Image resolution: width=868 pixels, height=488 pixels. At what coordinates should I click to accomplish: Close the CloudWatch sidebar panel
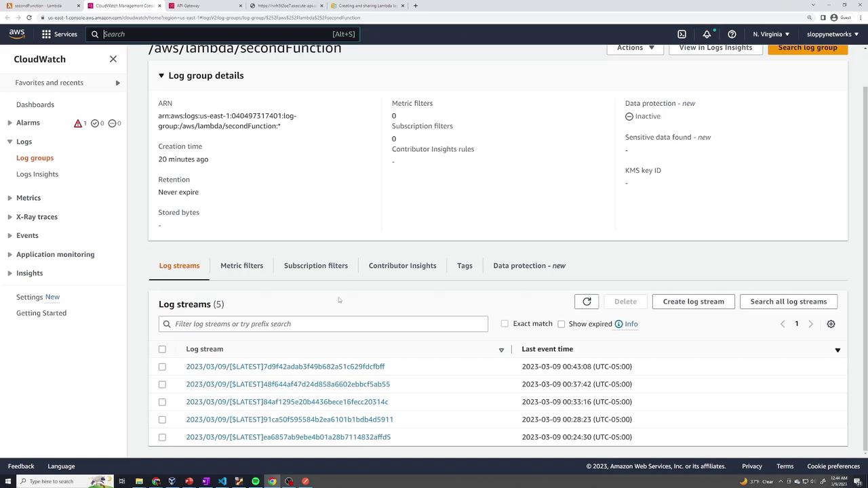tap(113, 59)
